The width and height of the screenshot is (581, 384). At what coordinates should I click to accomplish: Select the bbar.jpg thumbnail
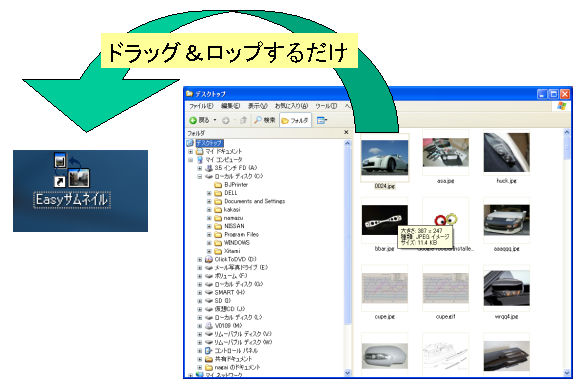[385, 220]
